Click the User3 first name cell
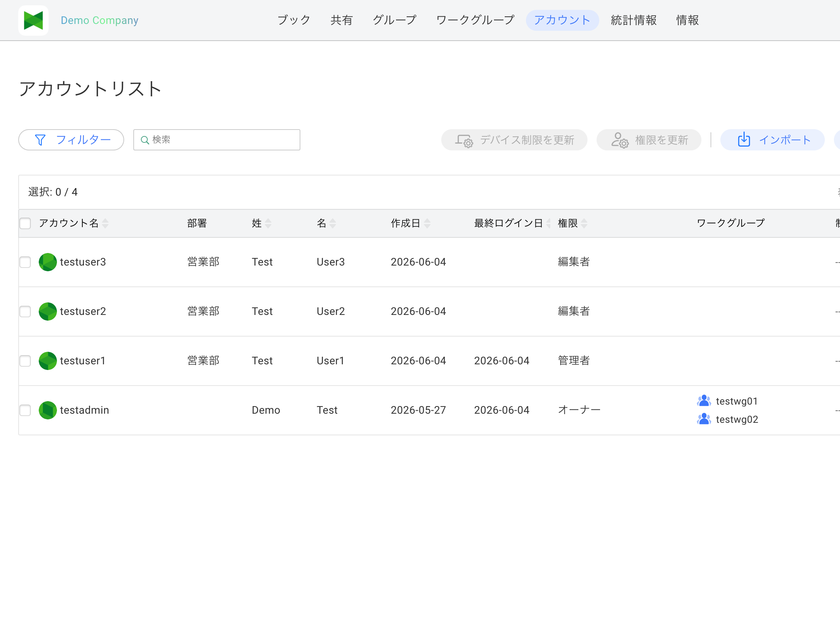 (x=331, y=262)
